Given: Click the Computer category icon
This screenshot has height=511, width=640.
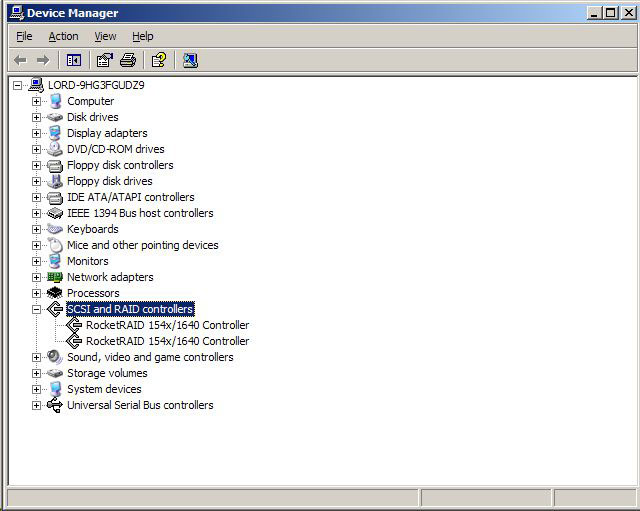Looking at the screenshot, I should pyautogui.click(x=55, y=101).
